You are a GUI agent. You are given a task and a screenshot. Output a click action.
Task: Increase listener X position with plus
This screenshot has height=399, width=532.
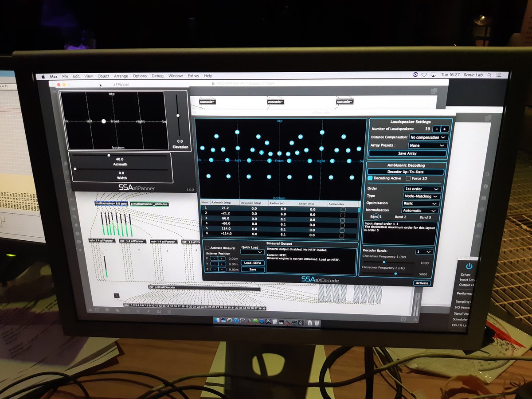pyautogui.click(x=221, y=258)
